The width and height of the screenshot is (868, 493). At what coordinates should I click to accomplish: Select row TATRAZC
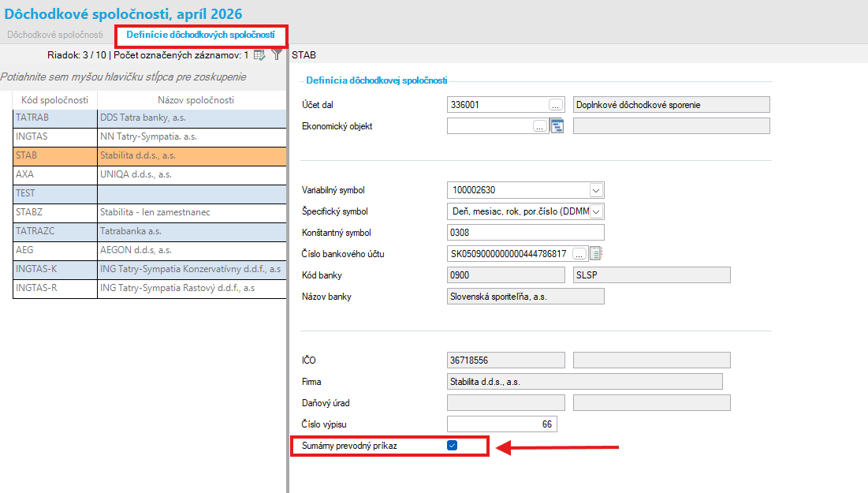(150, 231)
